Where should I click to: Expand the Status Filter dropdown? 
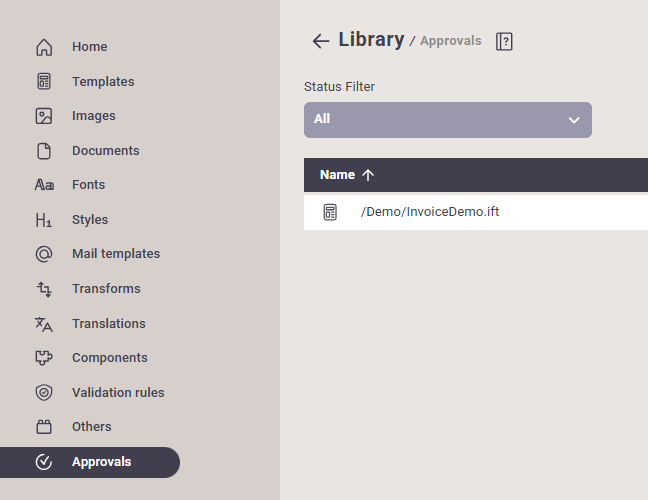[447, 119]
